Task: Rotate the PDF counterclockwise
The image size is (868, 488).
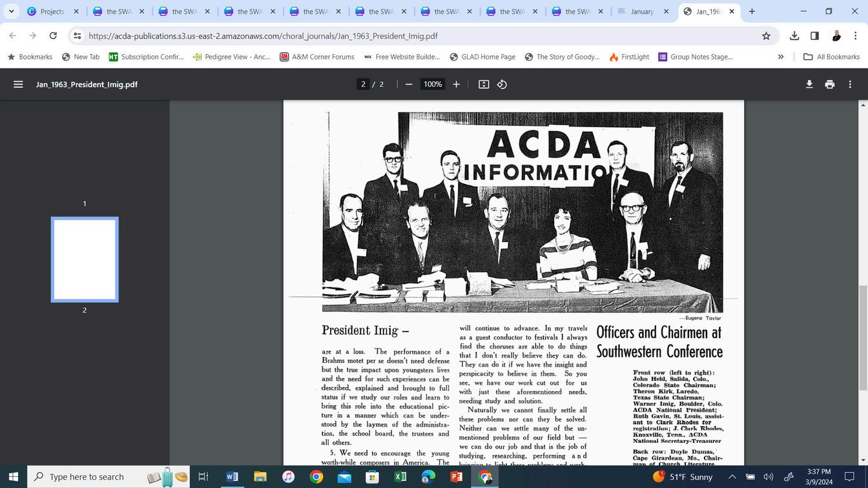Action: [x=502, y=85]
